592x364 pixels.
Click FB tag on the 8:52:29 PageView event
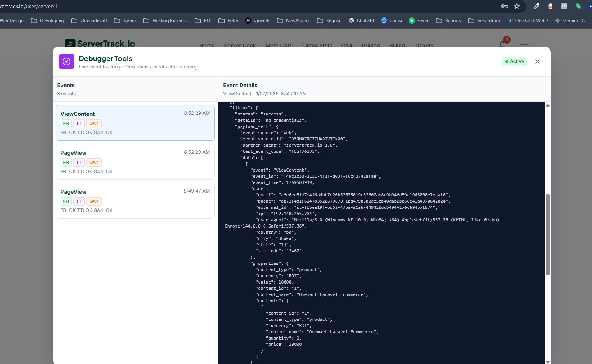[x=66, y=163]
